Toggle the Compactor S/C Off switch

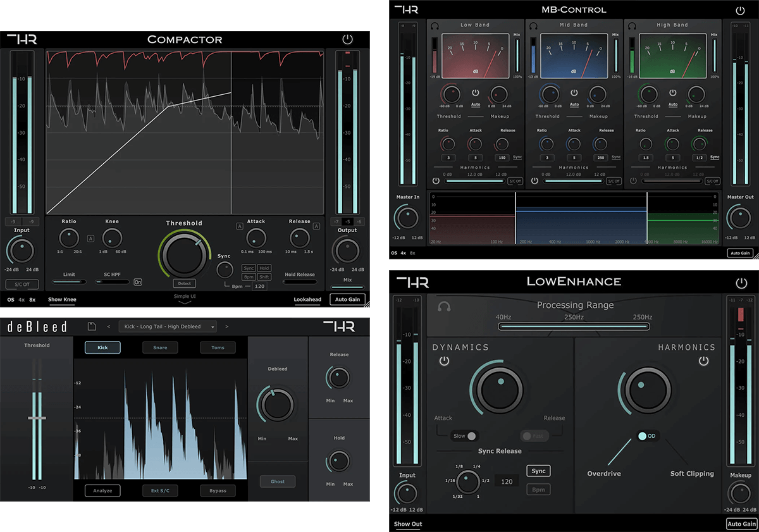click(22, 285)
